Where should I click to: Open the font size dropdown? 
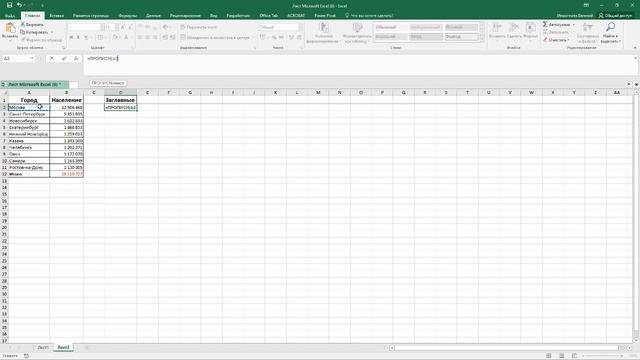[117, 27]
